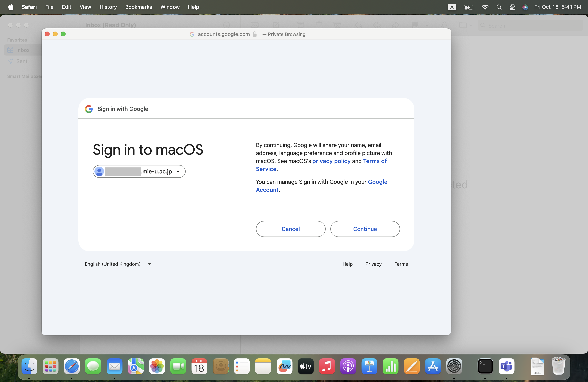Open the Bookmarks menu
The image size is (588, 382).
coord(138,7)
